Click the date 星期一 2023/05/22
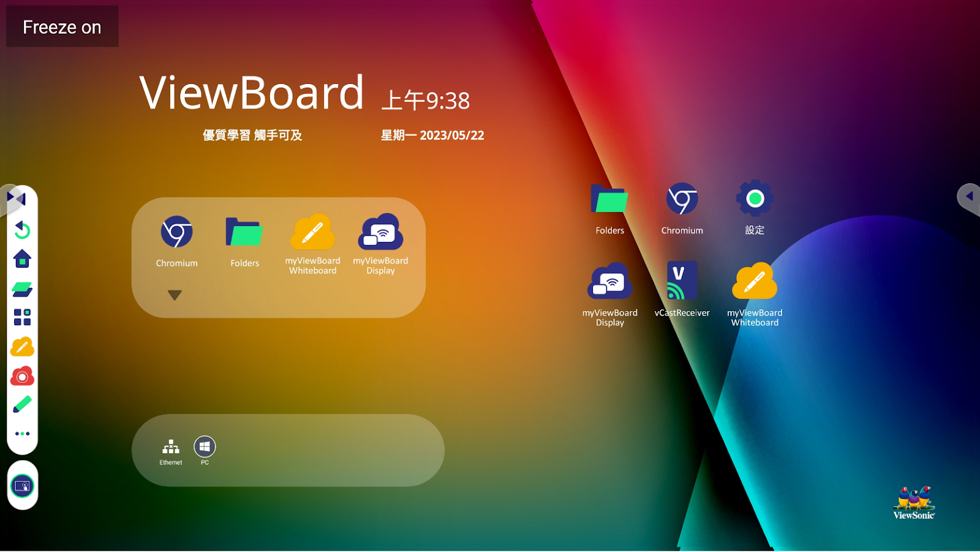The width and height of the screenshot is (980, 552). tap(432, 135)
